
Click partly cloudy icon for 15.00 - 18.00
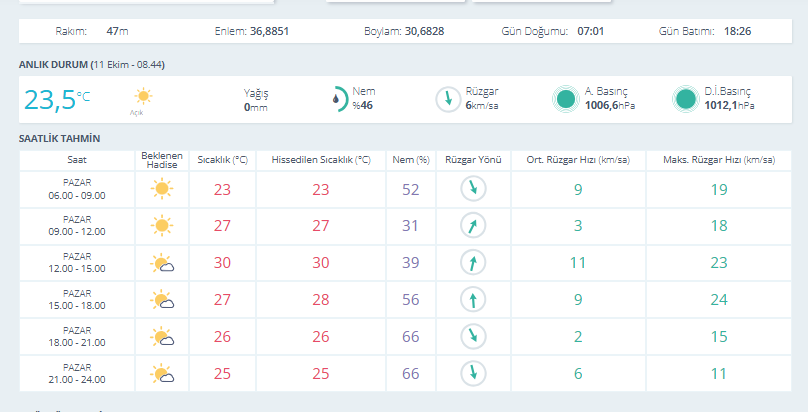point(162,300)
